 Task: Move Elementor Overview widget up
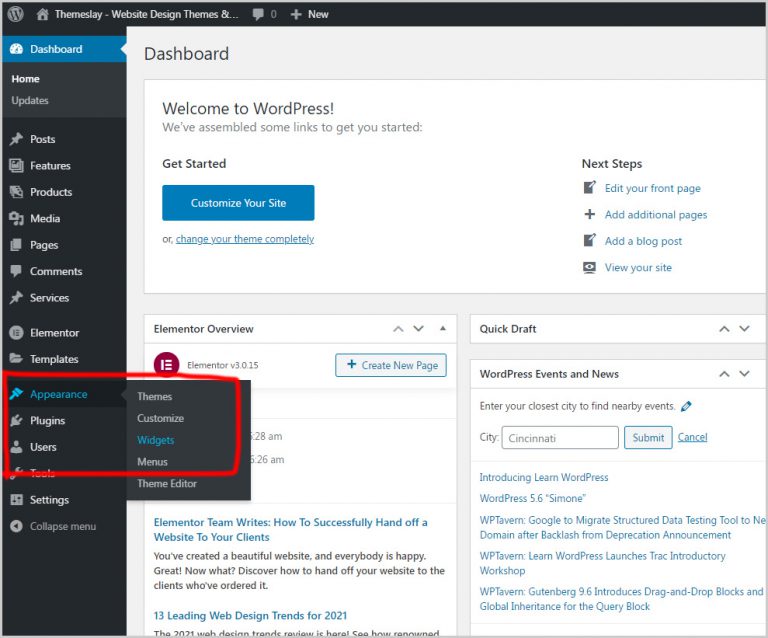coord(398,329)
